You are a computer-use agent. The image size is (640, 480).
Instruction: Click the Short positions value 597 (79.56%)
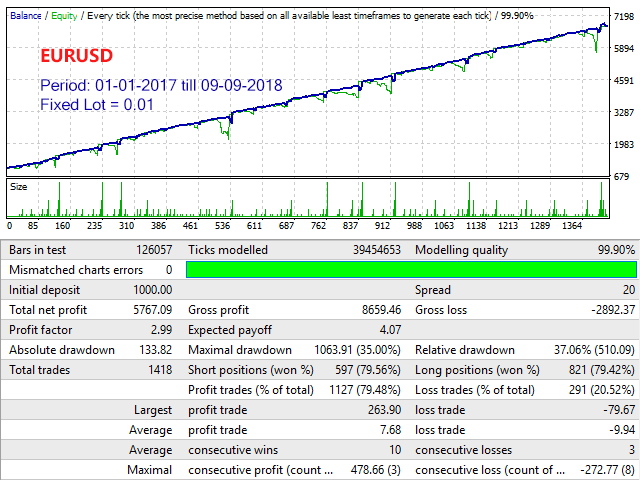pos(368,370)
